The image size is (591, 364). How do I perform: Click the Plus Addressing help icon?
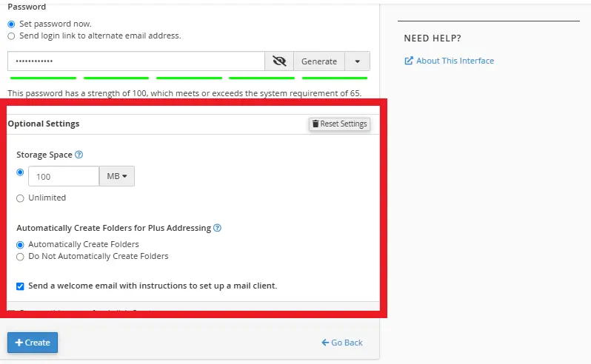click(217, 228)
